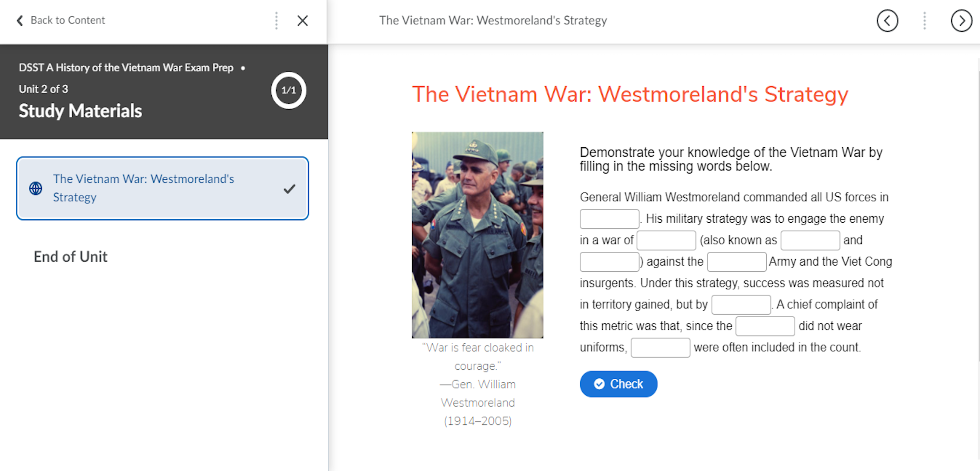Viewport: 980px width, 471px height.
Task: Go to the next content page arrow
Action: point(961,21)
